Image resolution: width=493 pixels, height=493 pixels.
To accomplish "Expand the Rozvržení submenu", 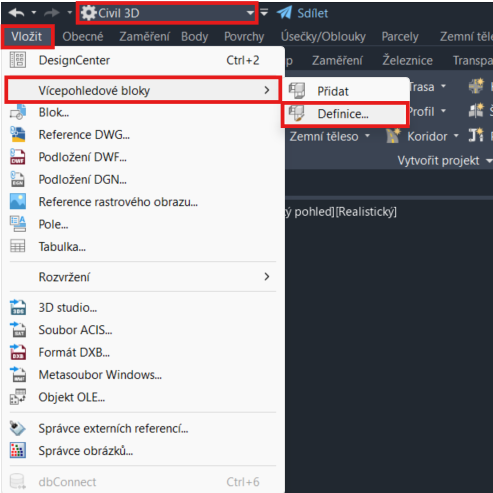I will coord(143,277).
